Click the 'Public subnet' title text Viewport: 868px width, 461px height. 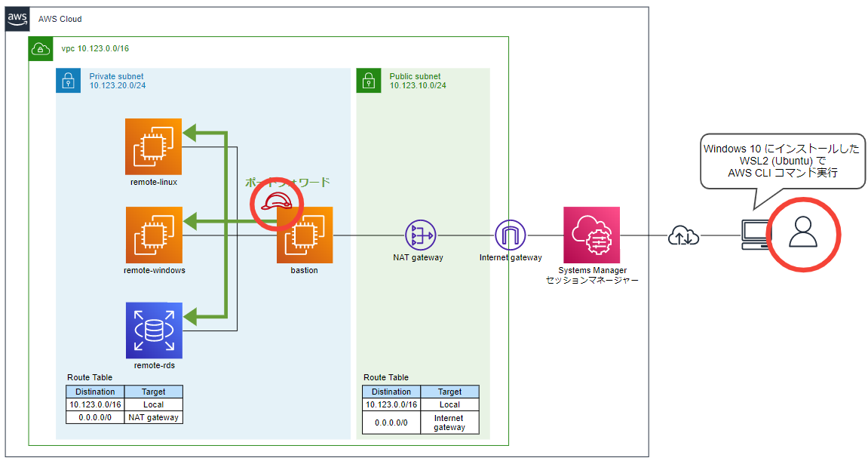point(416,76)
